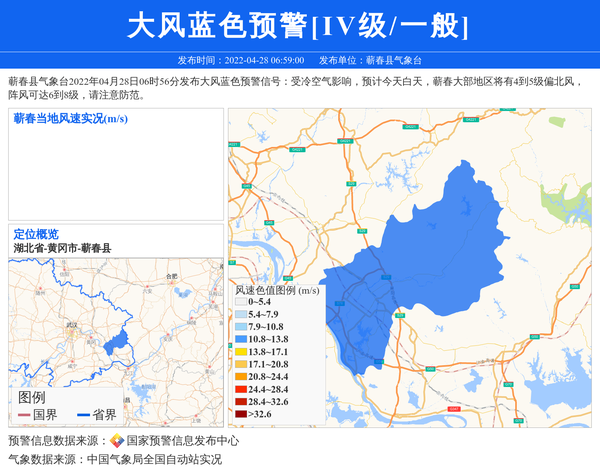Select the 0~5.4 wind speed legend swatch
Image resolution: width=600 pixels, height=471 pixels.
tap(241, 301)
